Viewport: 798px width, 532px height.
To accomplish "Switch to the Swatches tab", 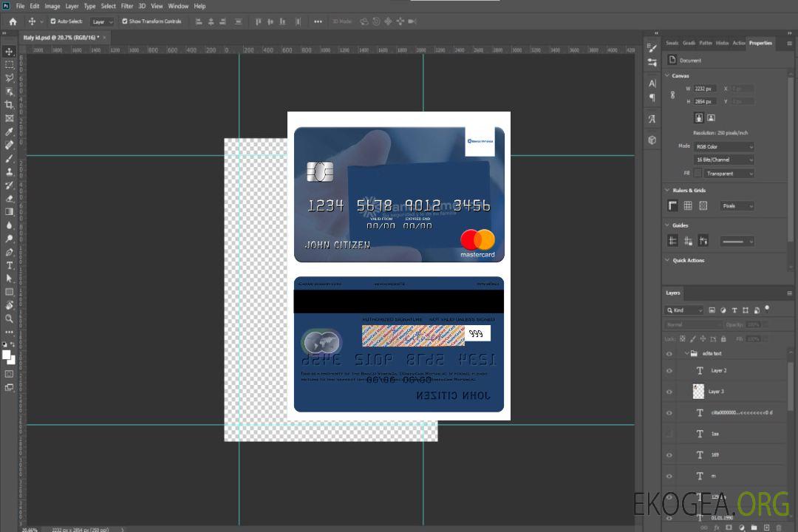I will click(672, 43).
